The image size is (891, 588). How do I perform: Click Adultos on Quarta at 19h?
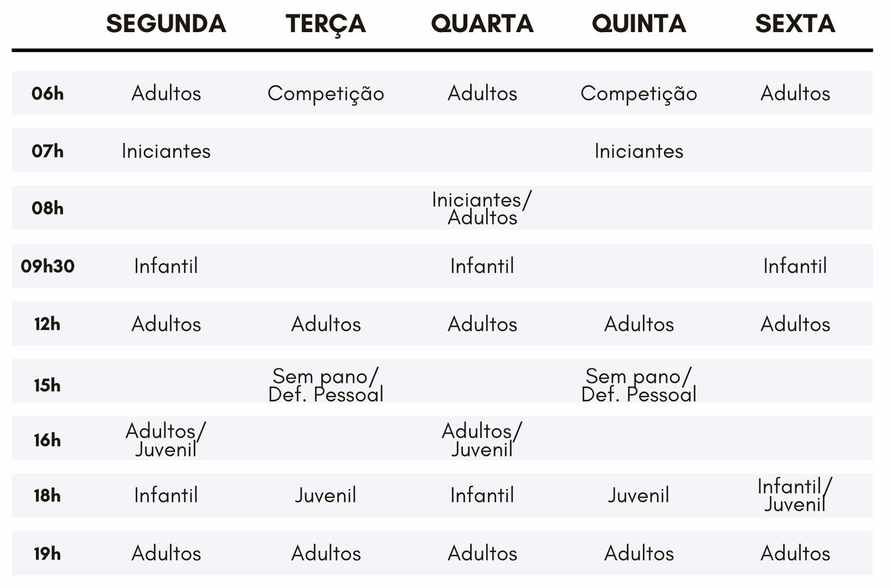point(482,553)
